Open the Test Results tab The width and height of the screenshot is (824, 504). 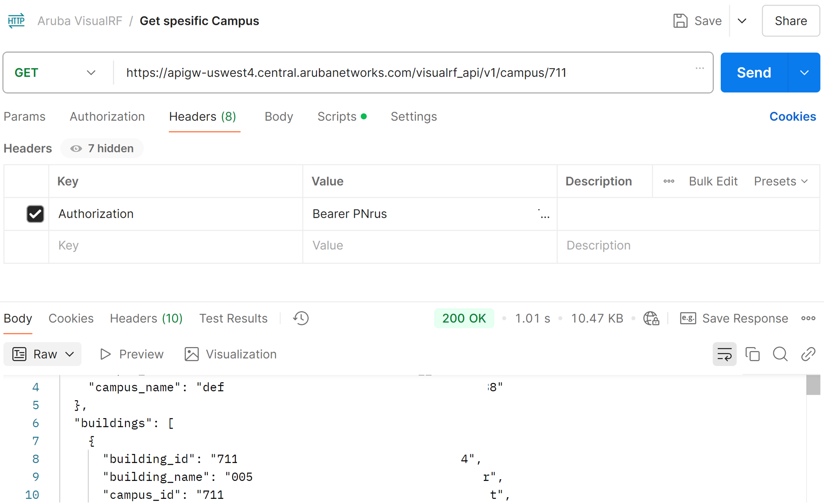233,318
